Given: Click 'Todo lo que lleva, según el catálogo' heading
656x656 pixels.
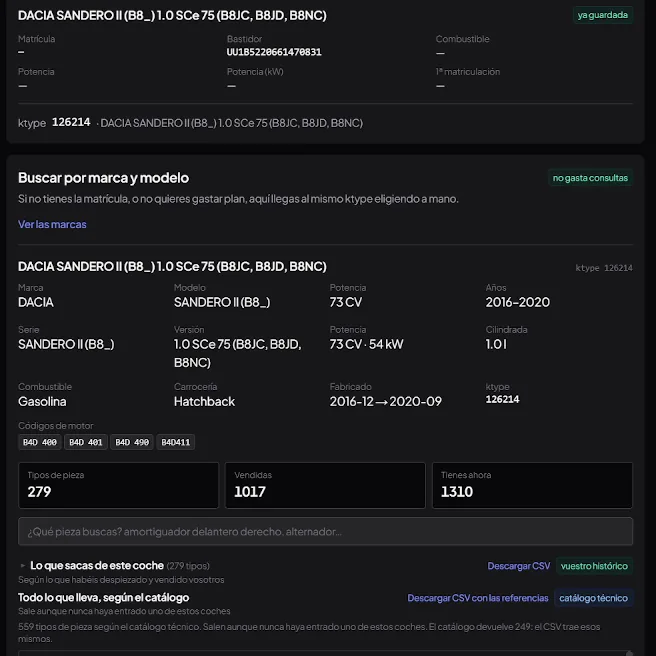Looking at the screenshot, I should click(103, 597).
